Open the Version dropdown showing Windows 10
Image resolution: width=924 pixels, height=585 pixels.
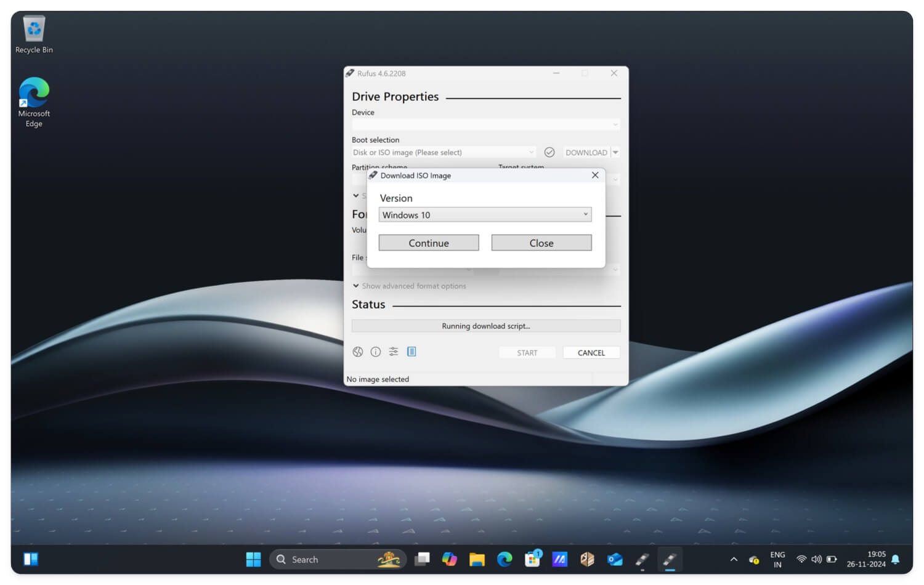coord(485,214)
